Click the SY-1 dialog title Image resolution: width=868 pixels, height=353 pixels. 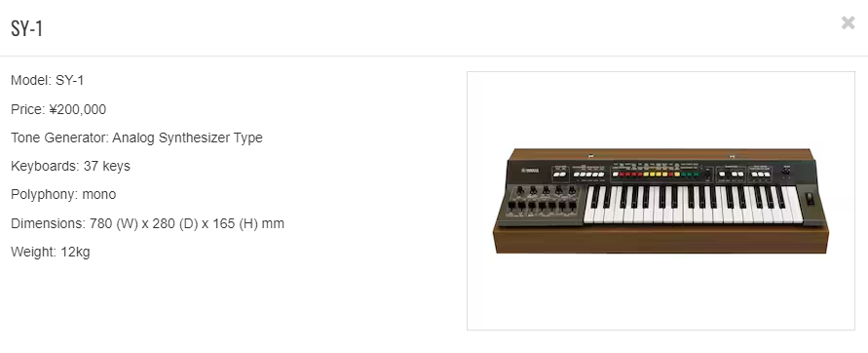pyautogui.click(x=27, y=28)
